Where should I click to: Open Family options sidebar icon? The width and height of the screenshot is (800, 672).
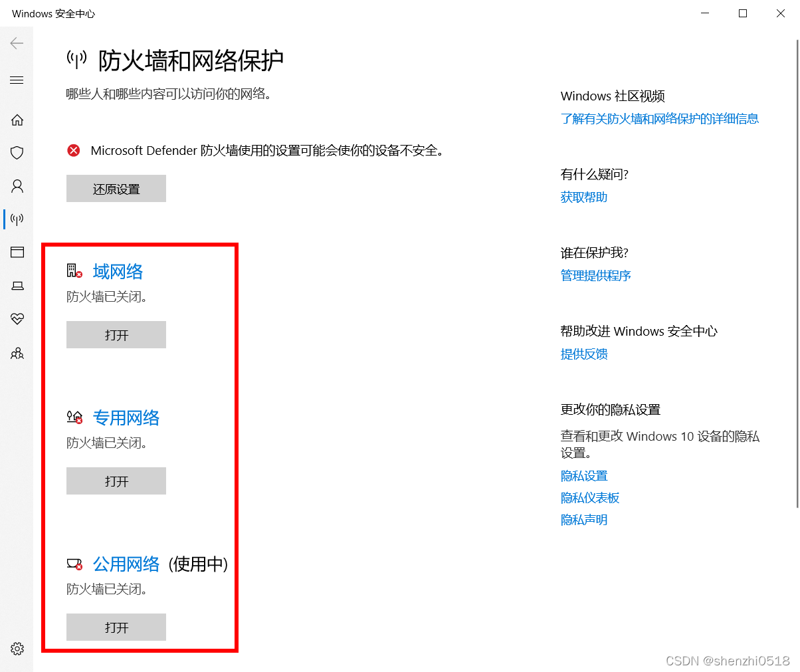click(x=17, y=353)
